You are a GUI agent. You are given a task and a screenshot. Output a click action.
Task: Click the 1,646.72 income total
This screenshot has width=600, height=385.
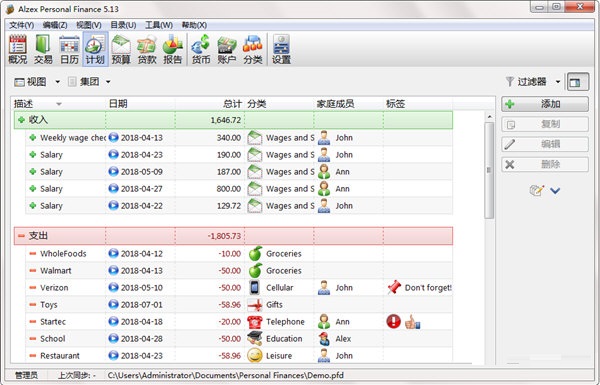click(226, 120)
